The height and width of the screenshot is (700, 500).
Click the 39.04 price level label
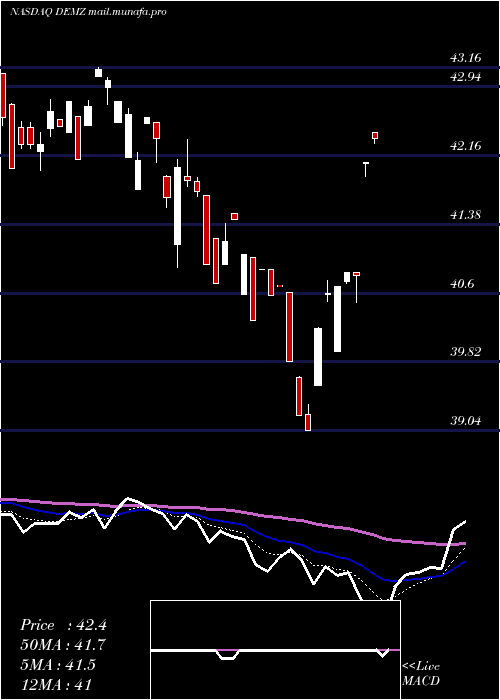click(466, 420)
